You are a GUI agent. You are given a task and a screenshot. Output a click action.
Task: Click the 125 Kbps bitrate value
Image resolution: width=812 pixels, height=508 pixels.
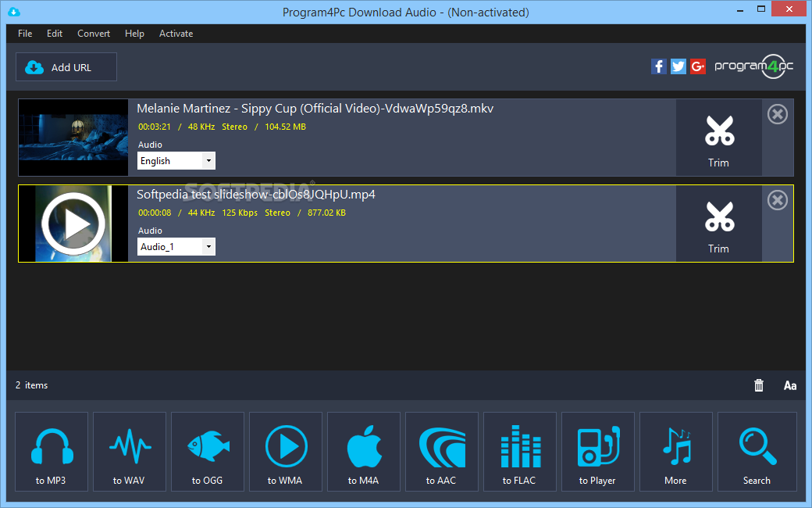click(240, 213)
